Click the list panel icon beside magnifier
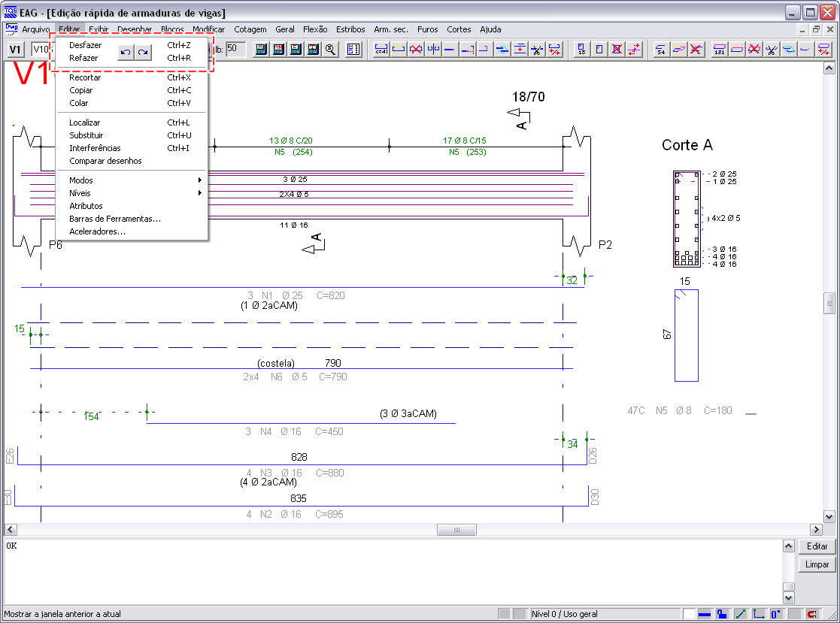The image size is (840, 623). 353,50
